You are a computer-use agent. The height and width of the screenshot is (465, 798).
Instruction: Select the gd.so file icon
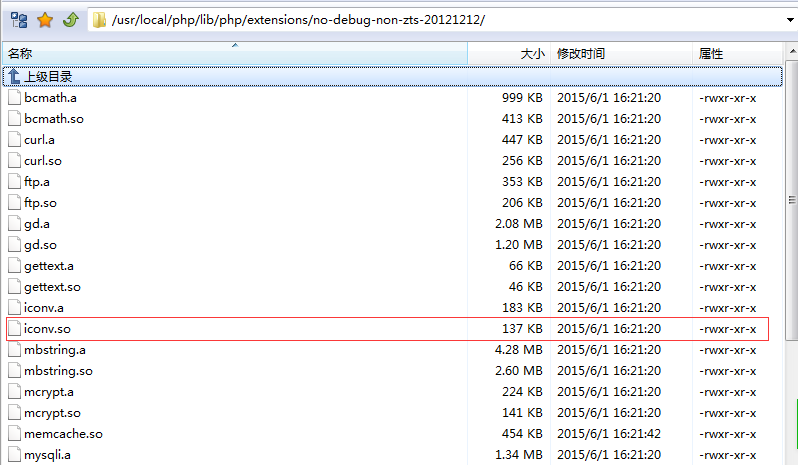14,245
